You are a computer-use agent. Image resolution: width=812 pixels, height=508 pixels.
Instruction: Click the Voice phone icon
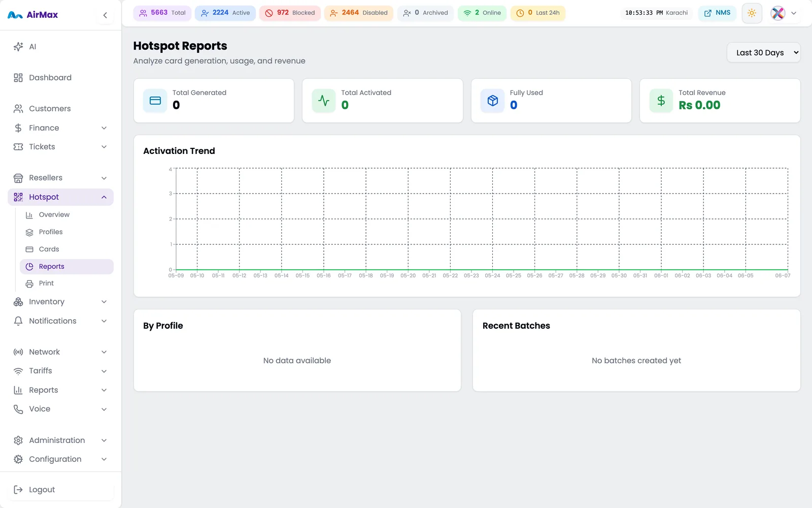tap(18, 409)
